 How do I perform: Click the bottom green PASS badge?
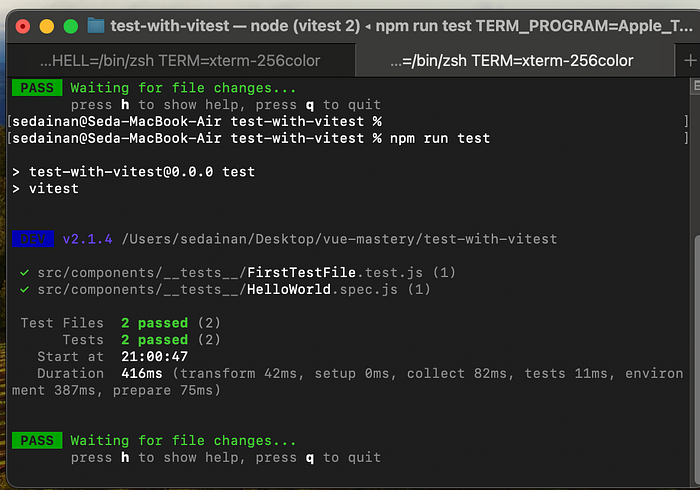[37, 440]
